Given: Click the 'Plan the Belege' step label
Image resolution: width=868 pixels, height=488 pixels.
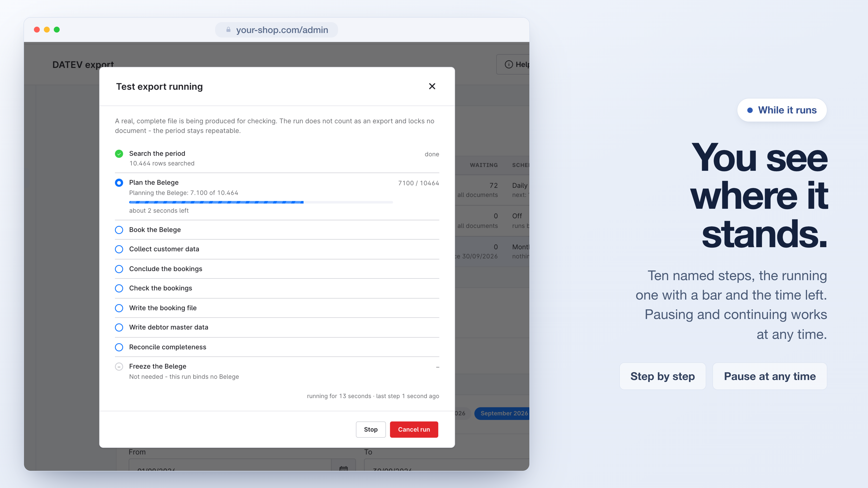Looking at the screenshot, I should 154,183.
